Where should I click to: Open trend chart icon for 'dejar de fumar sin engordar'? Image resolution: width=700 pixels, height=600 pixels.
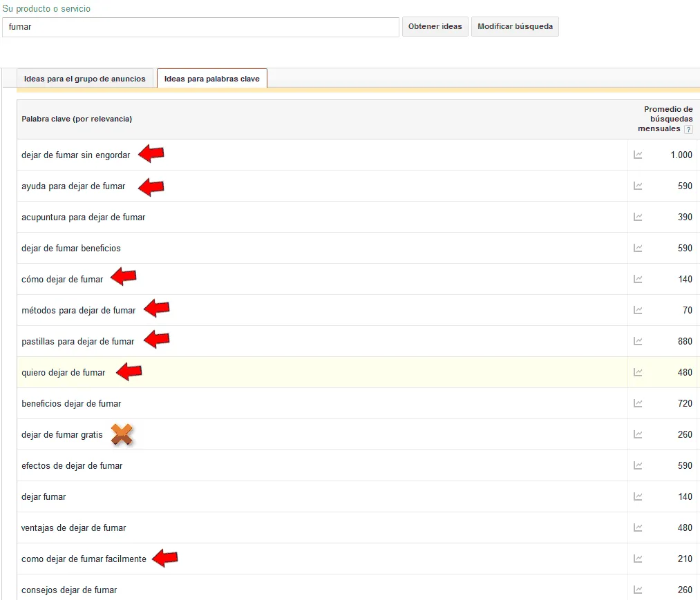pyautogui.click(x=638, y=155)
